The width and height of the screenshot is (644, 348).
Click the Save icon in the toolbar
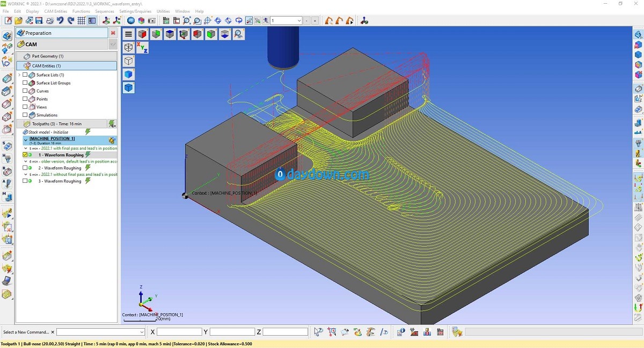[39, 21]
